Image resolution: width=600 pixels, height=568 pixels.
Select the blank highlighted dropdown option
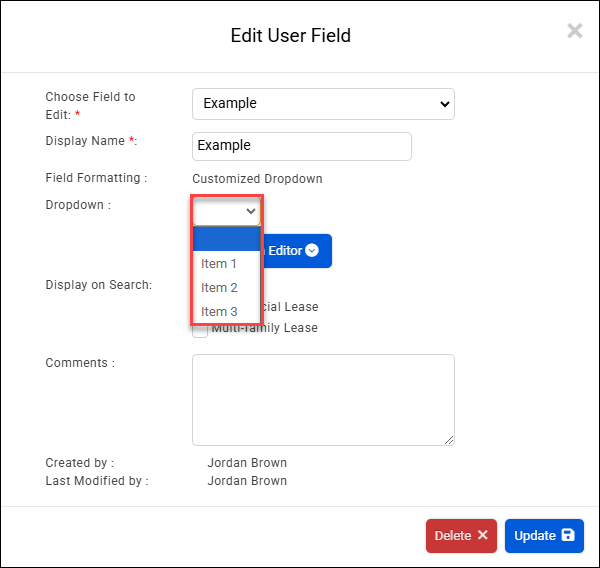click(x=227, y=239)
